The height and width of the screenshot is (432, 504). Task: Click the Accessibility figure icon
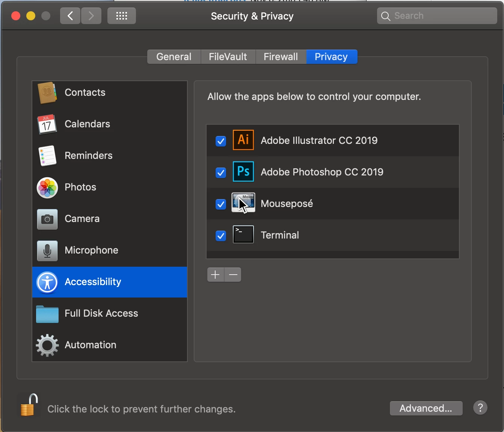[47, 282]
